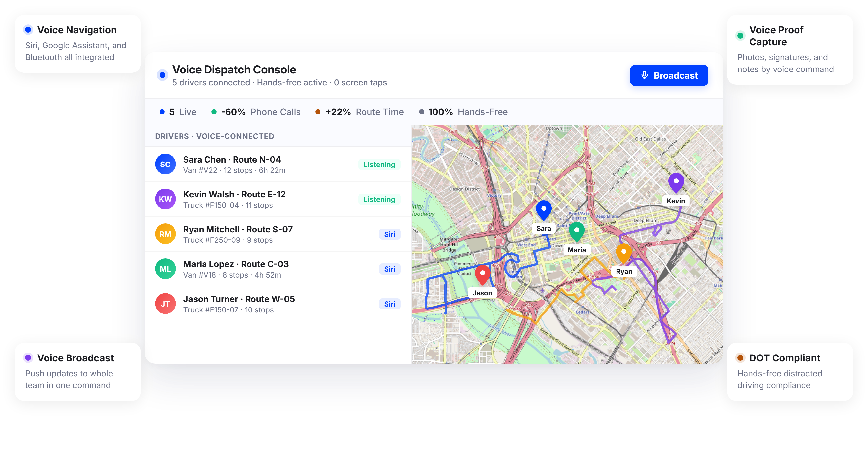
Task: Click the Ryan label on the map
Action: coord(624,271)
